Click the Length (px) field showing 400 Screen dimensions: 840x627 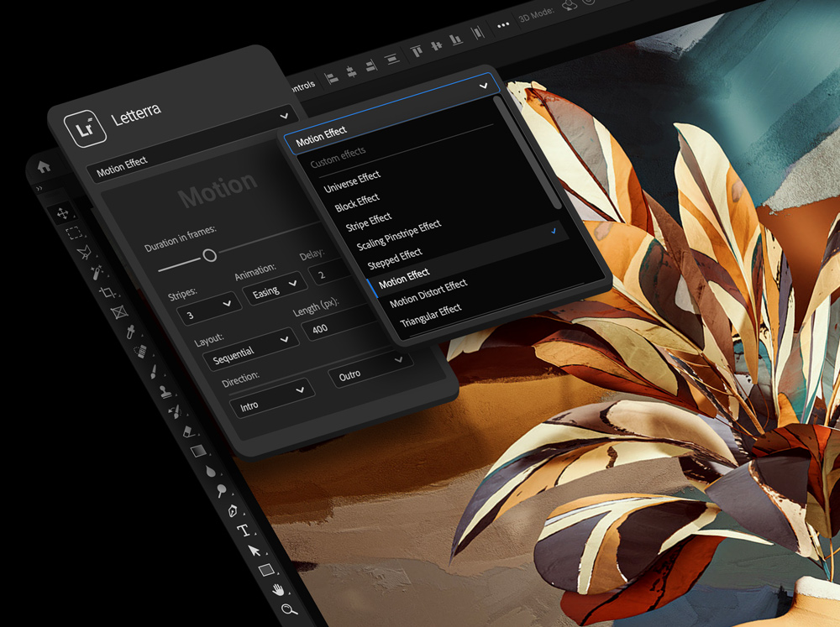click(342, 323)
